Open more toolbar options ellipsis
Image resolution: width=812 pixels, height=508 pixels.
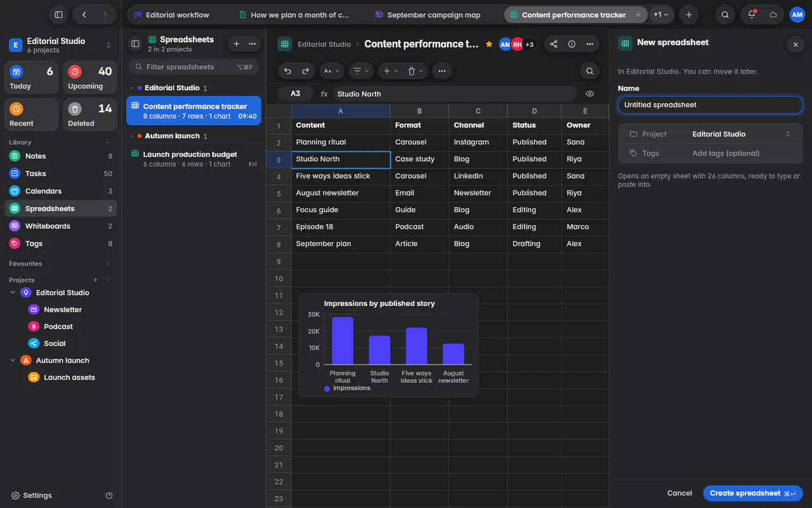coord(442,71)
